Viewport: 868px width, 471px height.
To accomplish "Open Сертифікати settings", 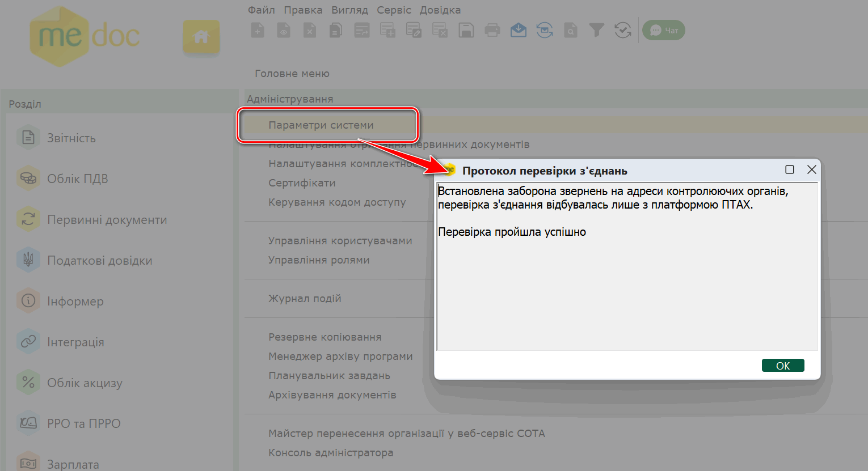I will [302, 183].
